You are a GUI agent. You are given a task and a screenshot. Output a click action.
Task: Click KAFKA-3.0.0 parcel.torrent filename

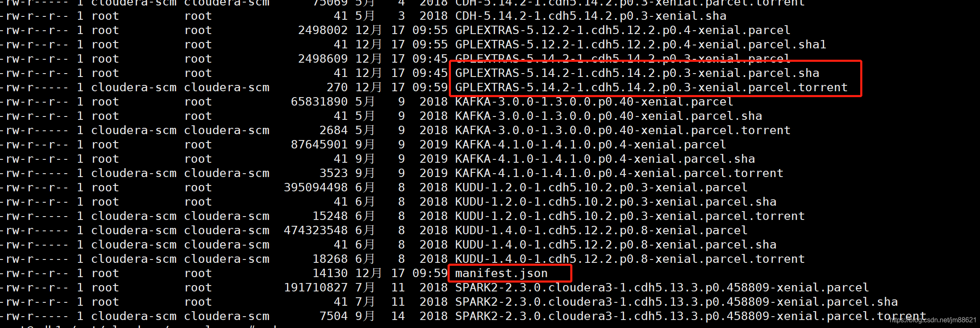tap(623, 130)
